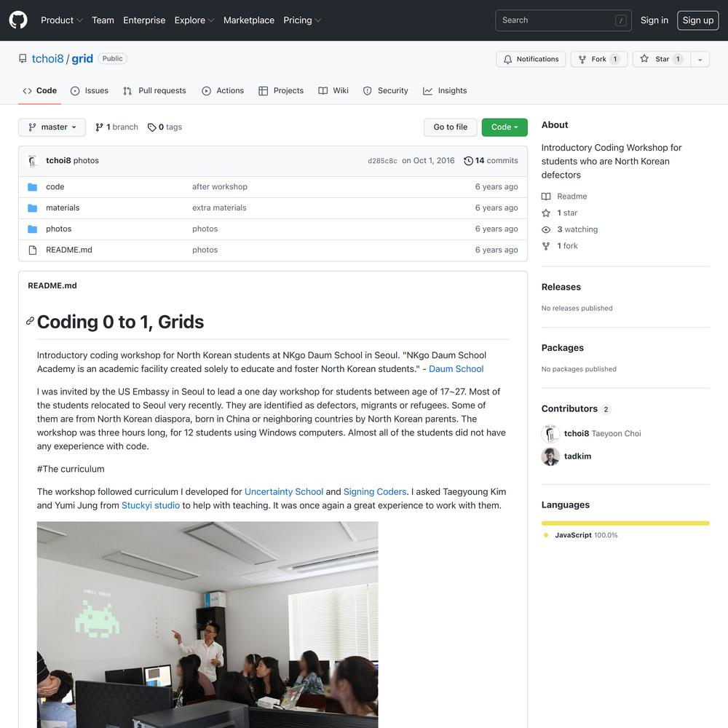728x728 pixels.
Task: Click the bell icon in Notifications
Action: tap(507, 60)
